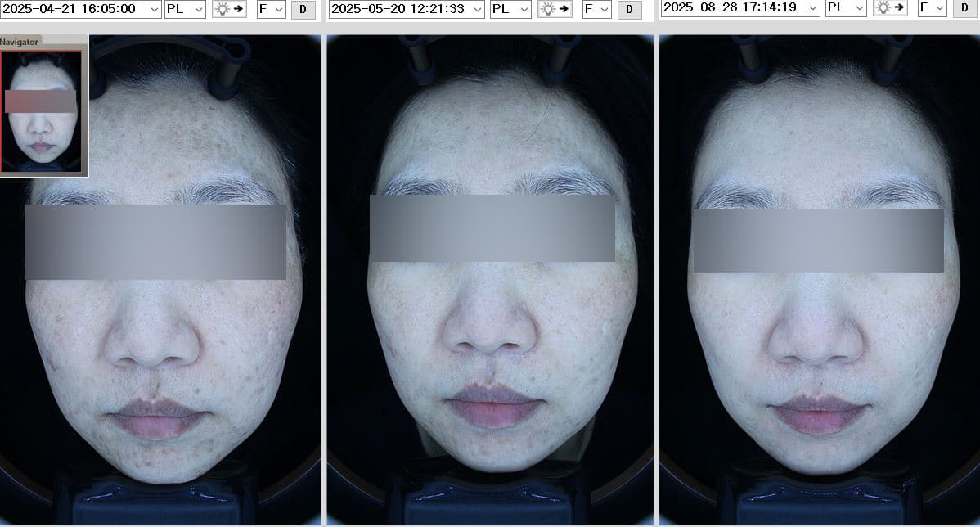Open the F view dropdown on the right panel

(932, 10)
